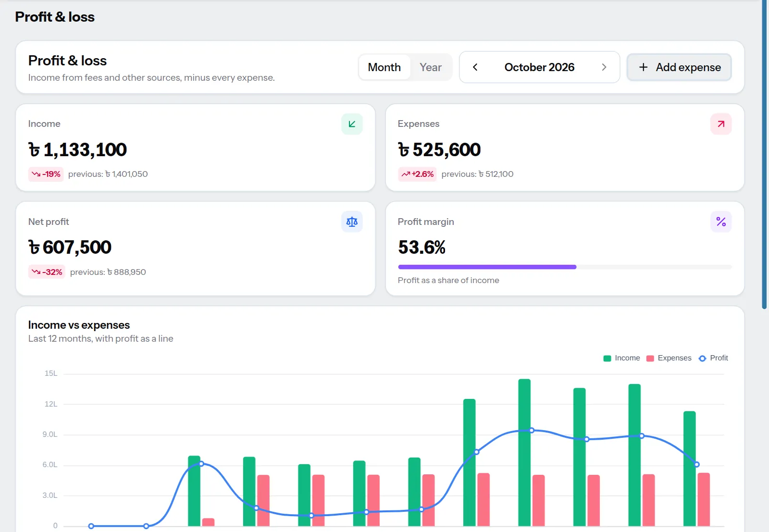Click the ৳ 1,133,100 income value
Viewport: 769px width, 532px height.
77,150
